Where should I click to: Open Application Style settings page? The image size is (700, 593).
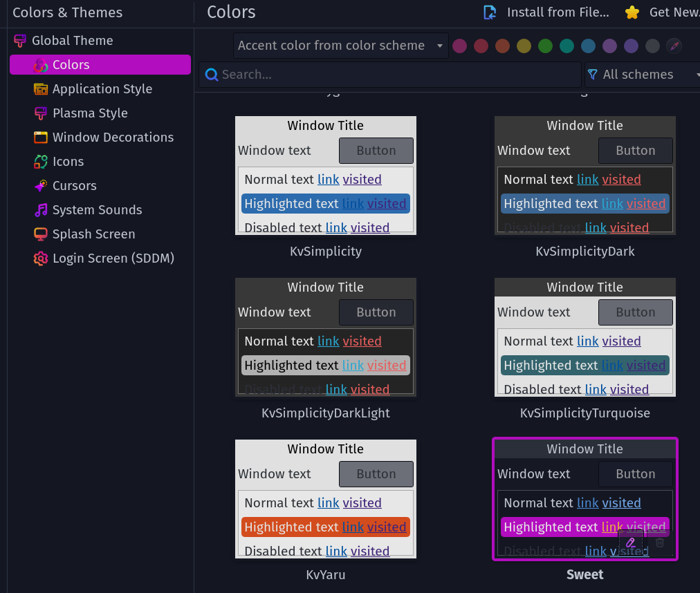(102, 89)
